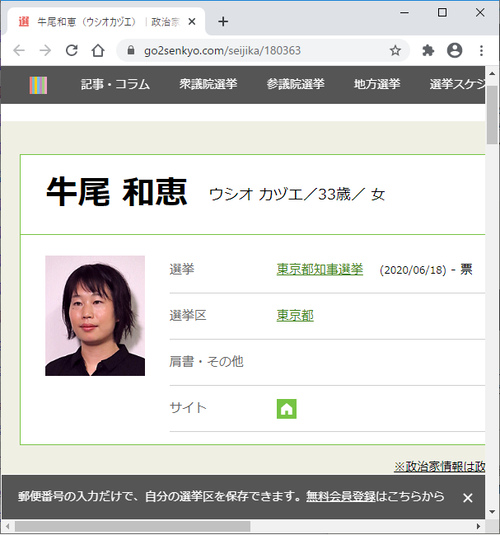Reload the page with the refresh icon

[72, 50]
